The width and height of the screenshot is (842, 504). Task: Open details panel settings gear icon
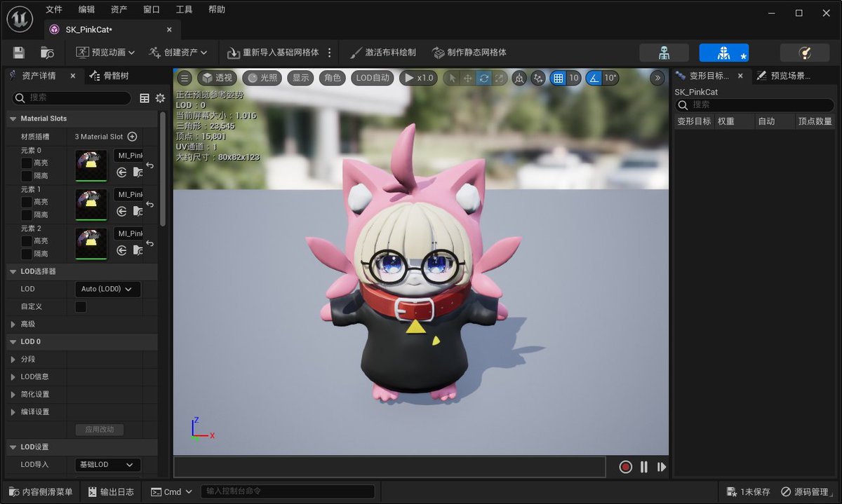click(160, 98)
